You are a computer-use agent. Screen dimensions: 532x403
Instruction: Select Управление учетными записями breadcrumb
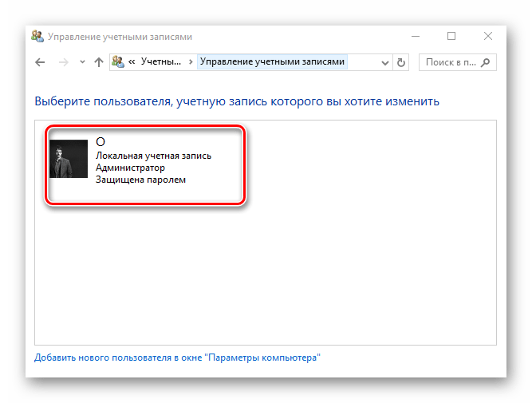coord(272,62)
